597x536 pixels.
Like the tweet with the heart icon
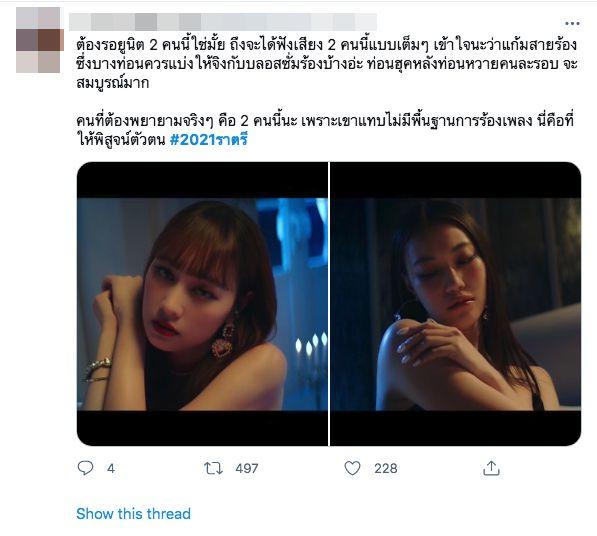tap(352, 468)
